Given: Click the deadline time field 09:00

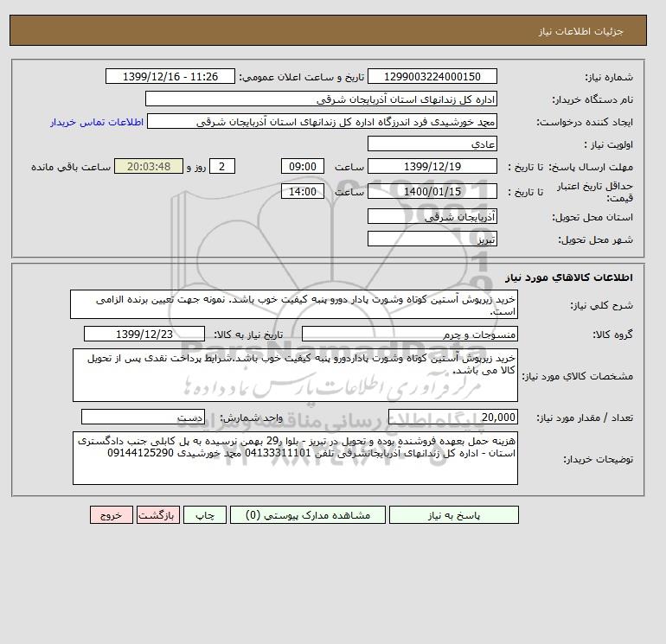Looking at the screenshot, I should pyautogui.click(x=303, y=167).
